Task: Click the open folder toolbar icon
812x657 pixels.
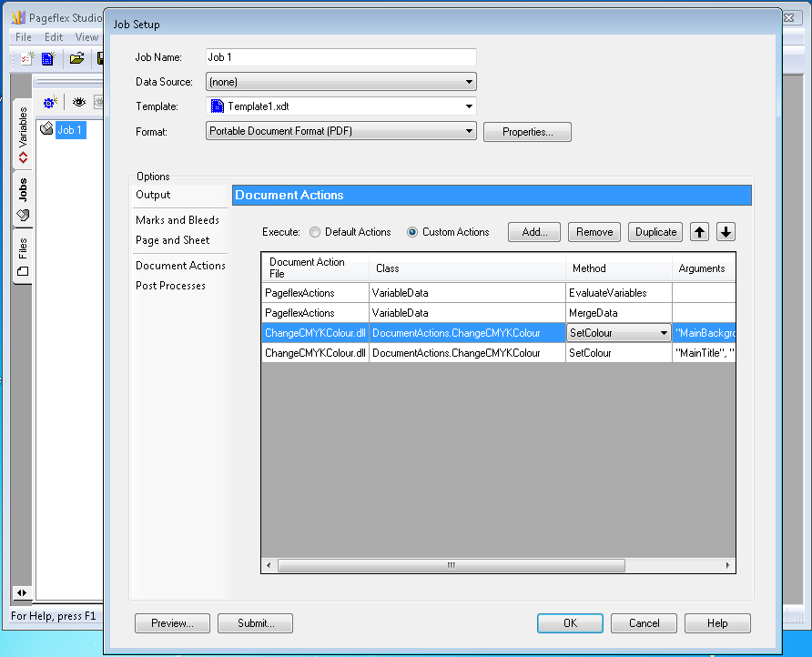Action: (77, 59)
